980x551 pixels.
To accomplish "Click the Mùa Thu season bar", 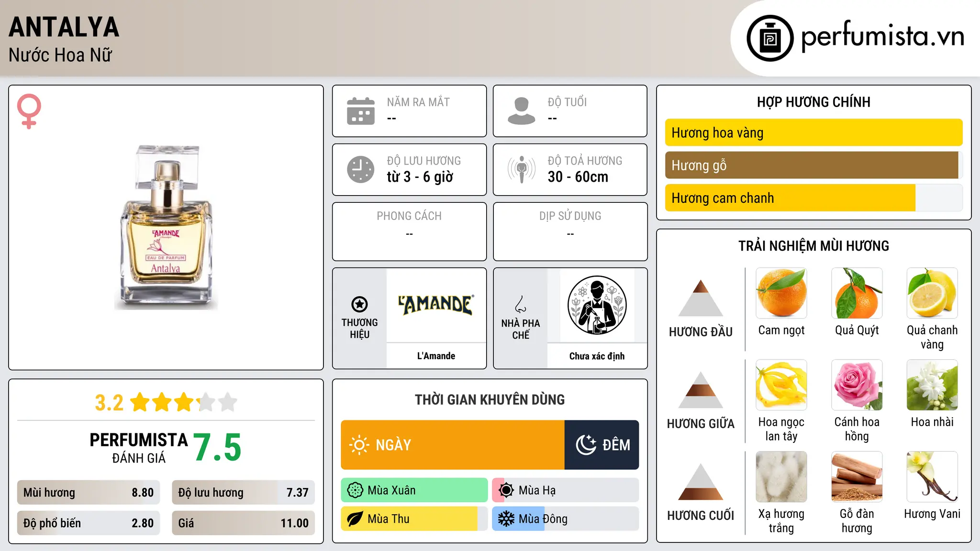I will pyautogui.click(x=414, y=519).
